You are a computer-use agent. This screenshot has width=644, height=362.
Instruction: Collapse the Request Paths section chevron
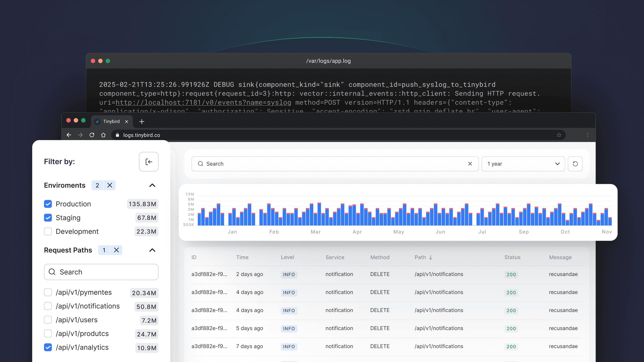coord(152,250)
